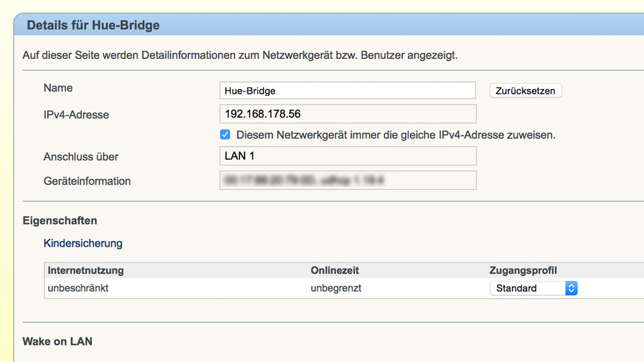Select the unbegrenzt table cell

[x=336, y=288]
